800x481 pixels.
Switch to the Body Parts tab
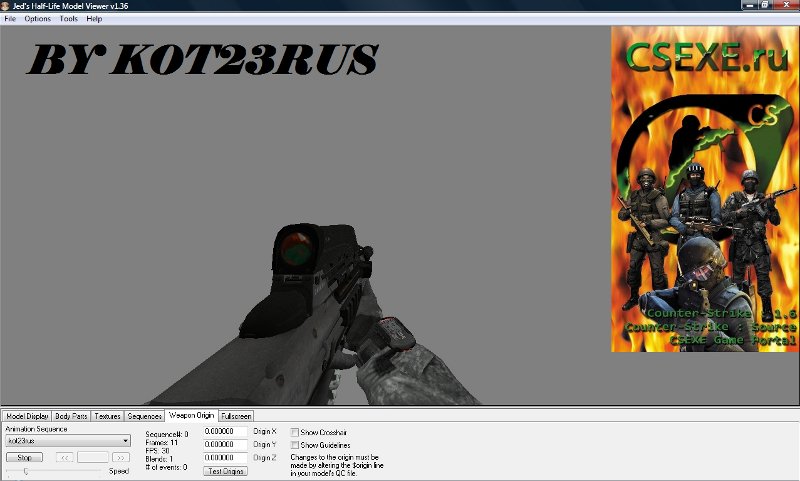[x=71, y=416]
